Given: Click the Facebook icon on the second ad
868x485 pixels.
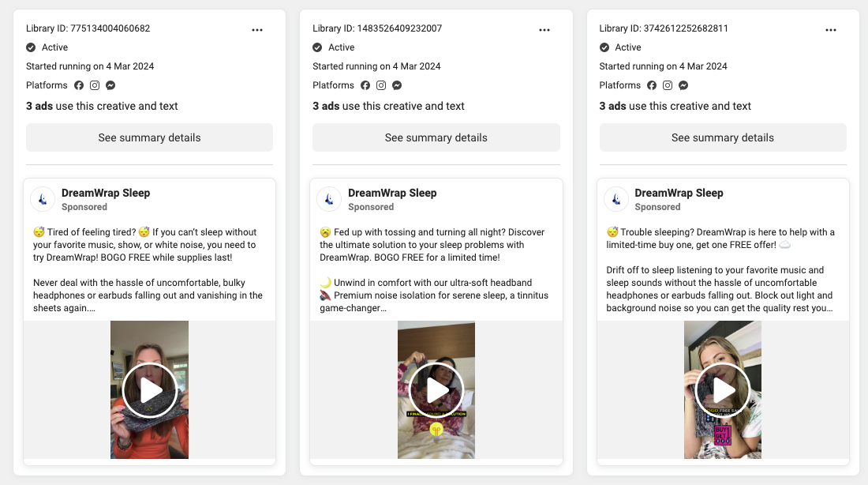Looking at the screenshot, I should [x=365, y=85].
